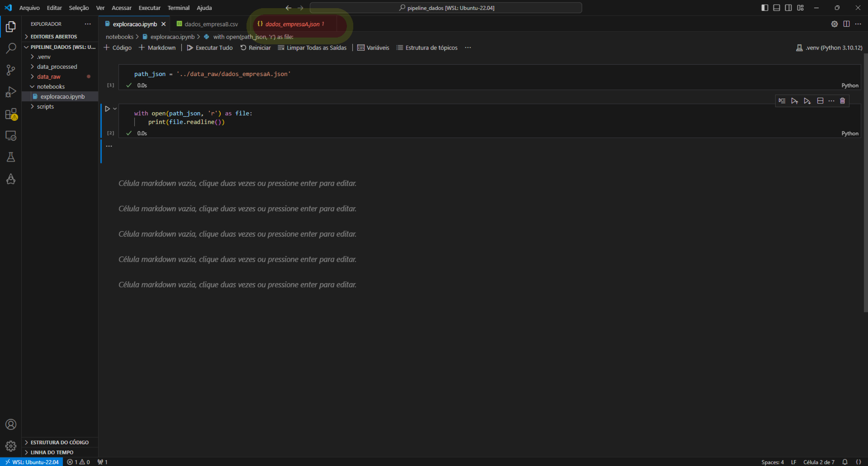Click the command center search box
This screenshot has height=466, width=868.
click(446, 8)
